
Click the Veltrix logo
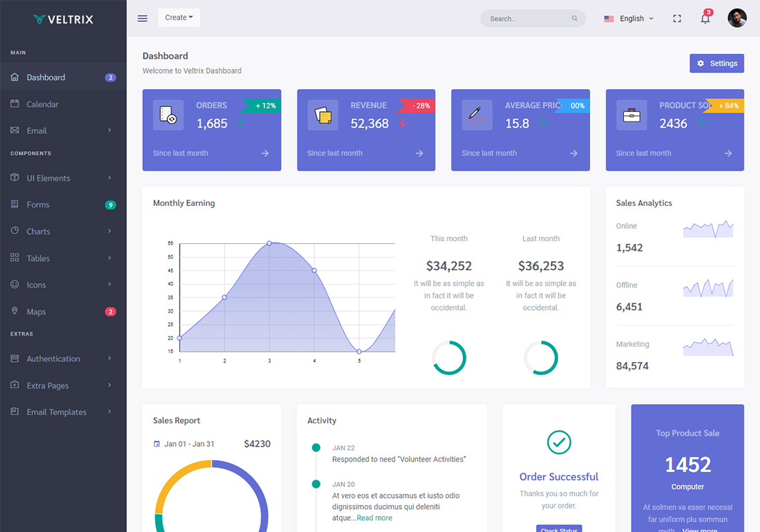tap(63, 19)
